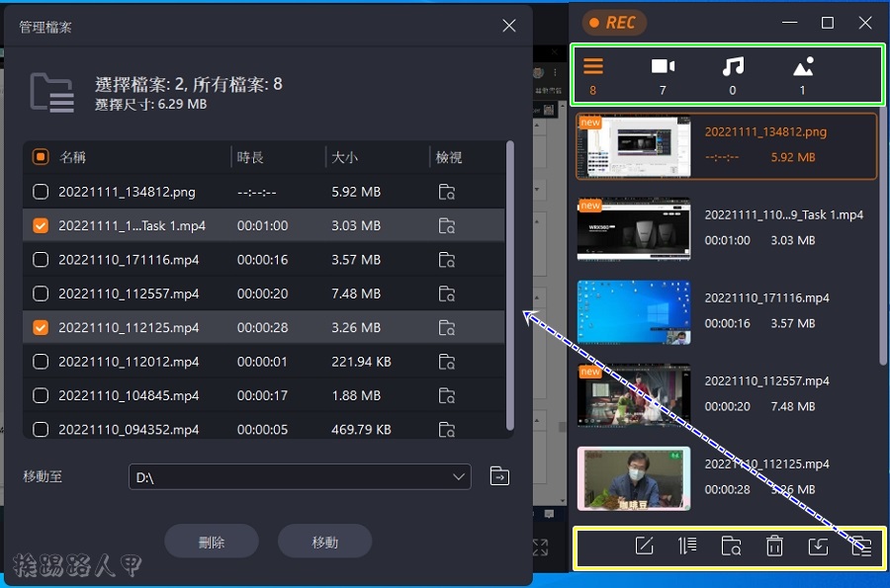Sort file list by 時長 column header
890x588 pixels.
coord(250,157)
